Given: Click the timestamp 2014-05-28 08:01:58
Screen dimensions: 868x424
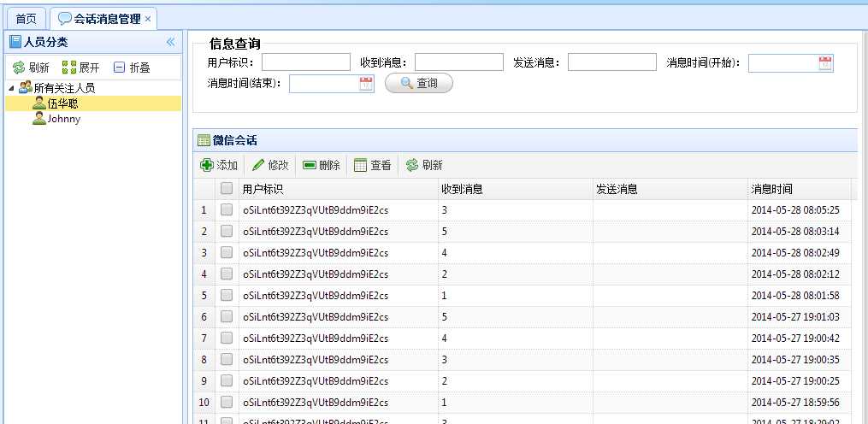Looking at the screenshot, I should tap(795, 296).
